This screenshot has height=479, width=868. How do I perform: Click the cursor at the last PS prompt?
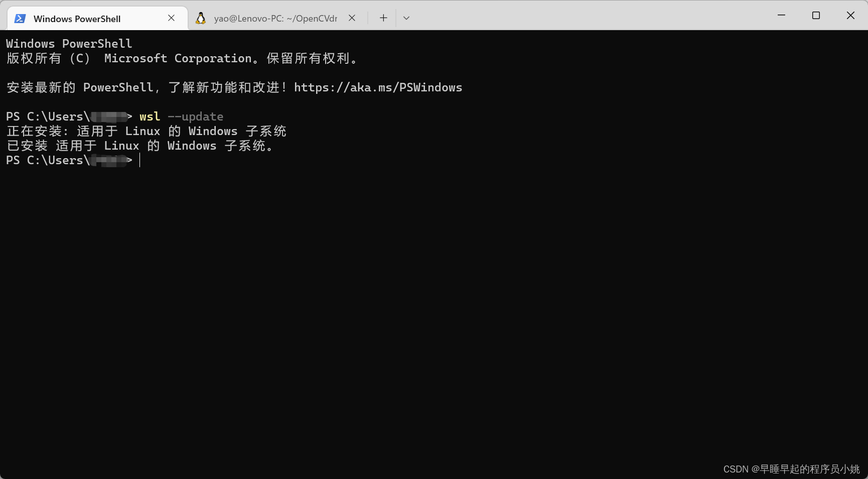(x=140, y=160)
